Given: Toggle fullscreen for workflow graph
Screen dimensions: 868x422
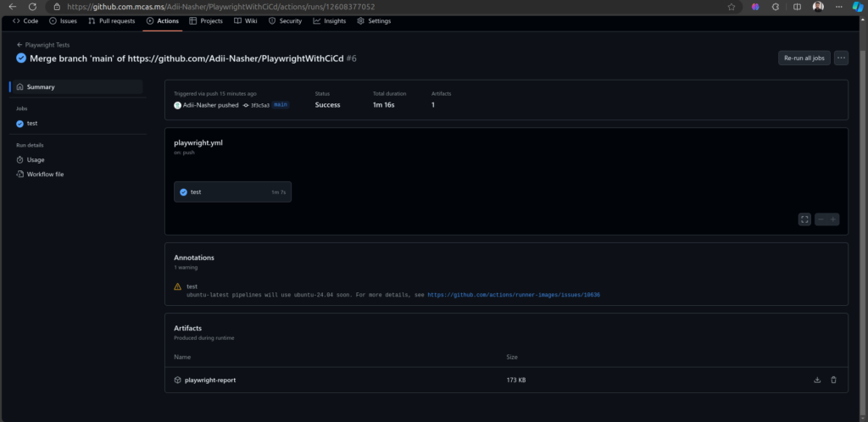Looking at the screenshot, I should [x=804, y=219].
